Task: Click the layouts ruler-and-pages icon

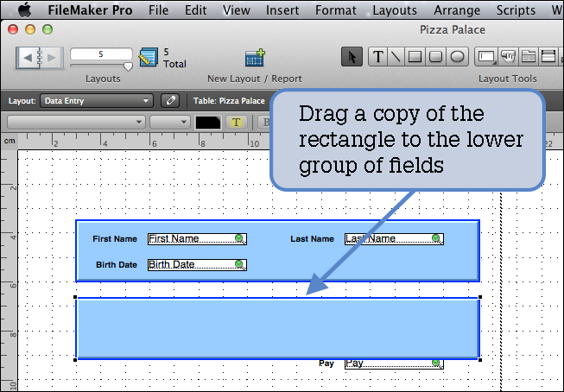Action: [149, 57]
